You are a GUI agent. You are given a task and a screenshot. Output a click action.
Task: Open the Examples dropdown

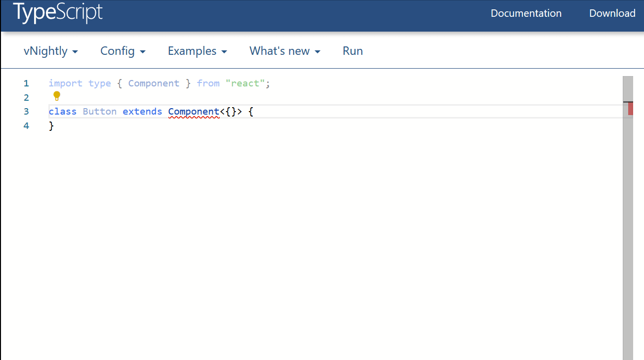tap(198, 51)
